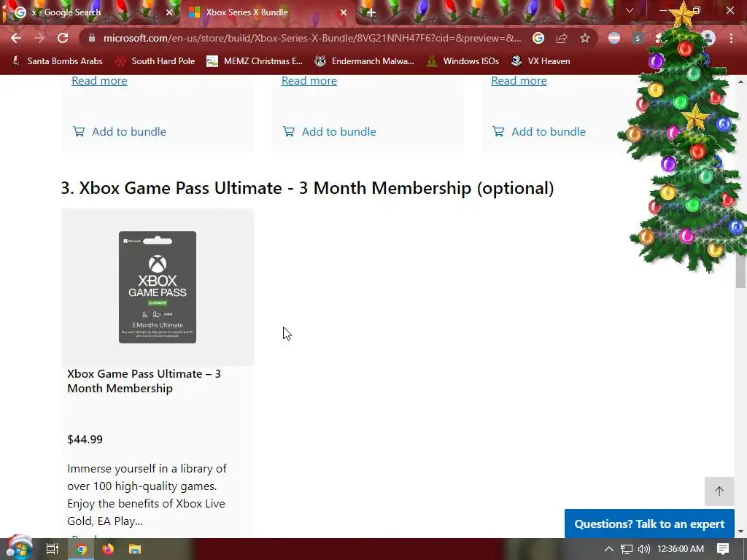Click the address bar URL field
Image resolution: width=747 pixels, height=560 pixels.
312,38
